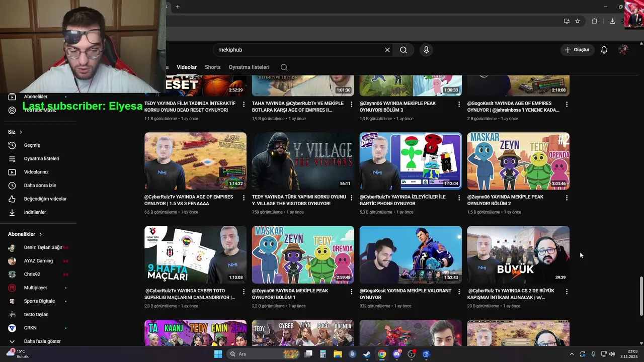The height and width of the screenshot is (362, 644).
Task: Expand the Siz section chevron
Action: pos(21,132)
